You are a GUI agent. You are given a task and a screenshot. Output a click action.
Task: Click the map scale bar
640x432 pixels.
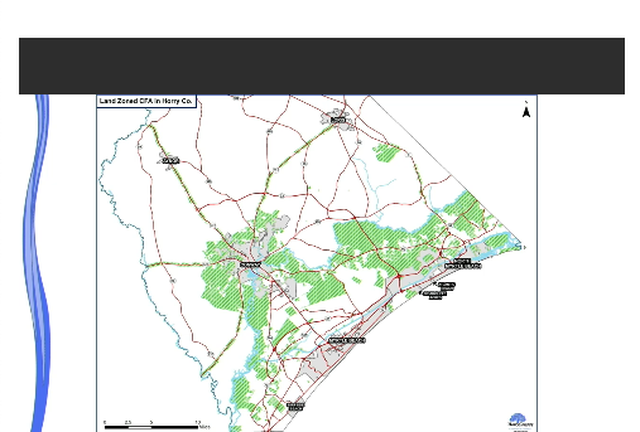(152, 423)
